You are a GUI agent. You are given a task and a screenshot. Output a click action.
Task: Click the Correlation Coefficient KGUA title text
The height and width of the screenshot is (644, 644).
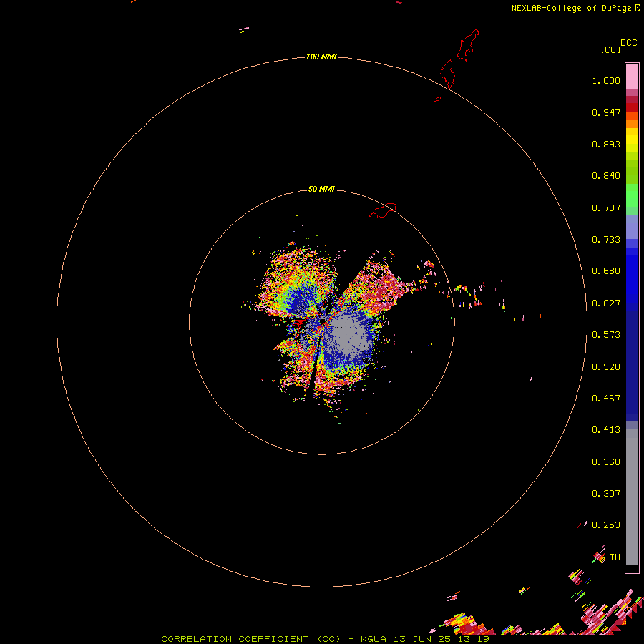(325, 639)
